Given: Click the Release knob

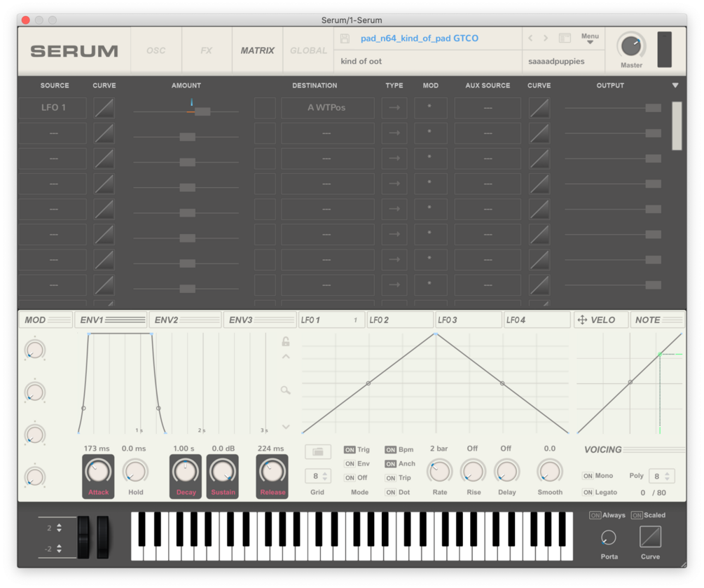Looking at the screenshot, I should 272,471.
